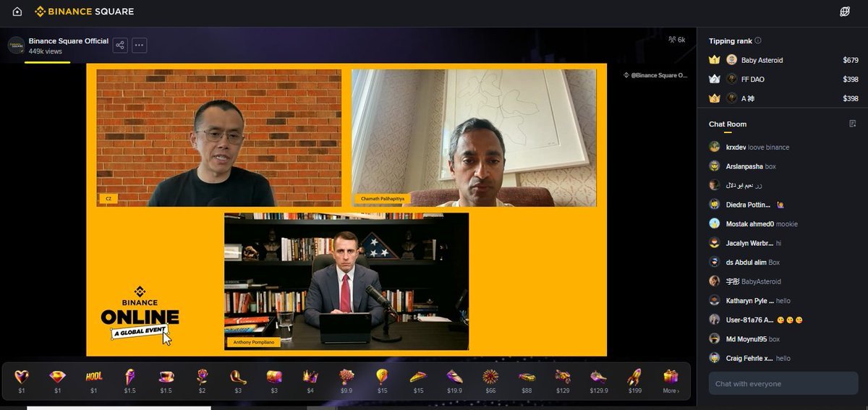Image resolution: width=868 pixels, height=410 pixels.
Task: Share the livestream via share icon
Action: point(120,46)
